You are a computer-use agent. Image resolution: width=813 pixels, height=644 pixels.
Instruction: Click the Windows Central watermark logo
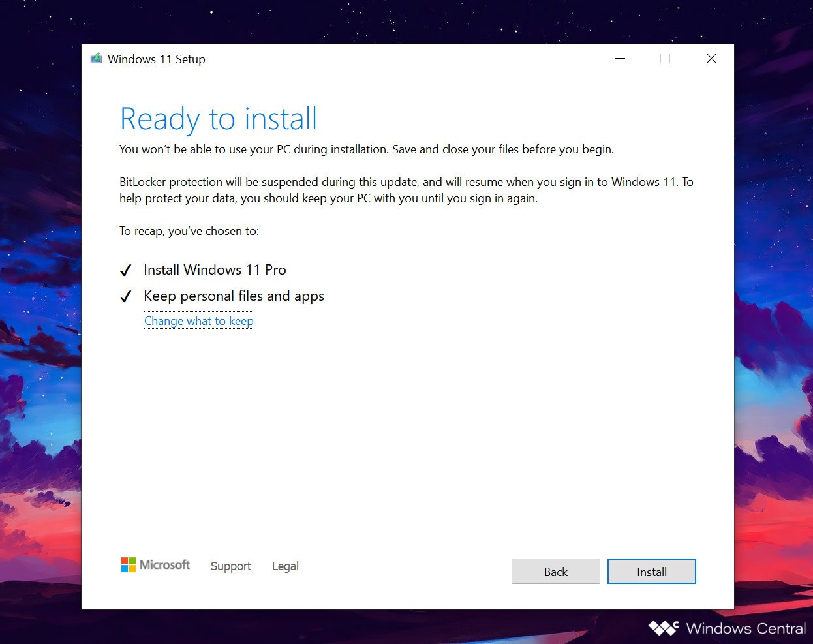pos(664,628)
